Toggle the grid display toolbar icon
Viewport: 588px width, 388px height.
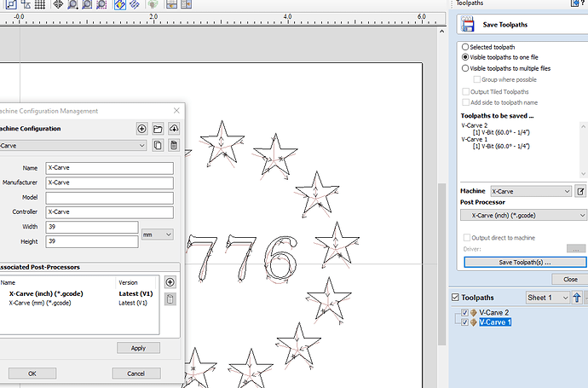[x=40, y=5]
